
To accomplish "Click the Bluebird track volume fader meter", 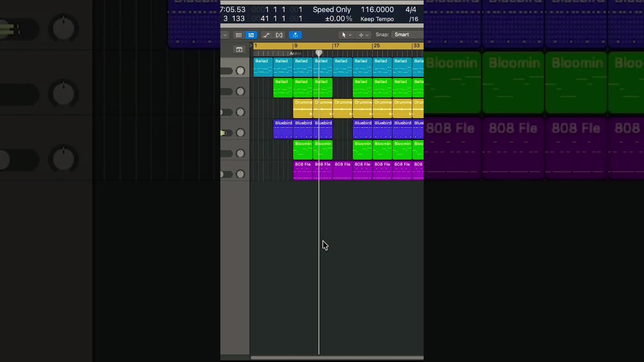I will tap(226, 133).
